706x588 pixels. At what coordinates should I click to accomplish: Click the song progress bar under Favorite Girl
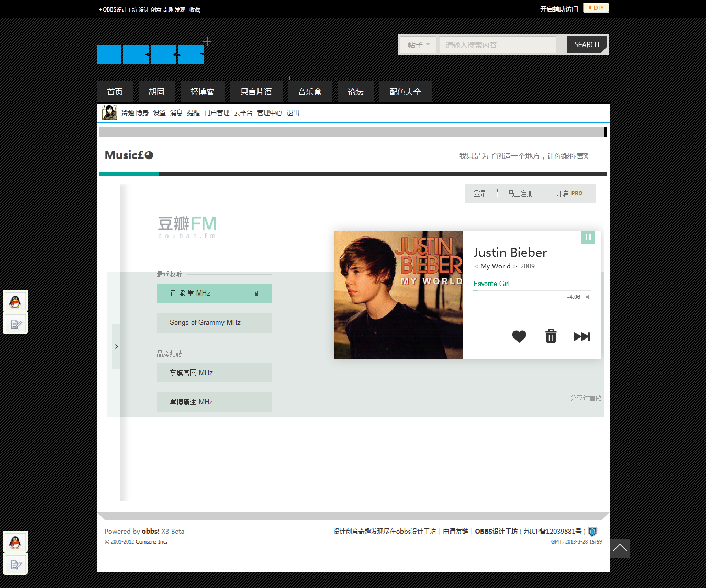(x=532, y=290)
